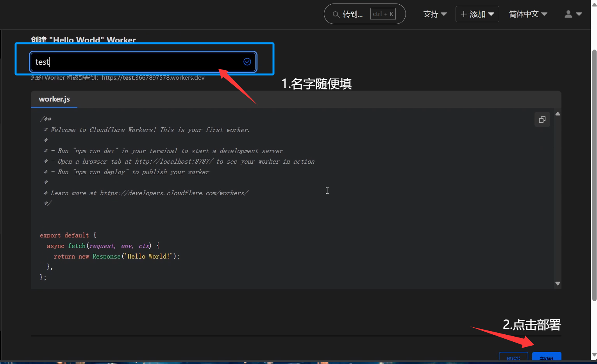Expand the 简体中文 language selector
This screenshot has width=597, height=364.
point(528,14)
